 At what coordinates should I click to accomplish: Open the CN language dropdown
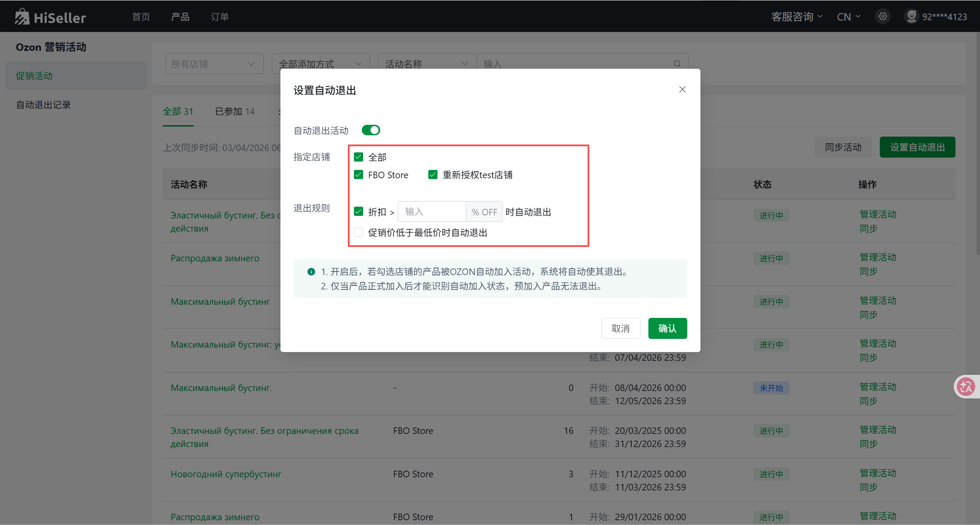click(x=848, y=17)
